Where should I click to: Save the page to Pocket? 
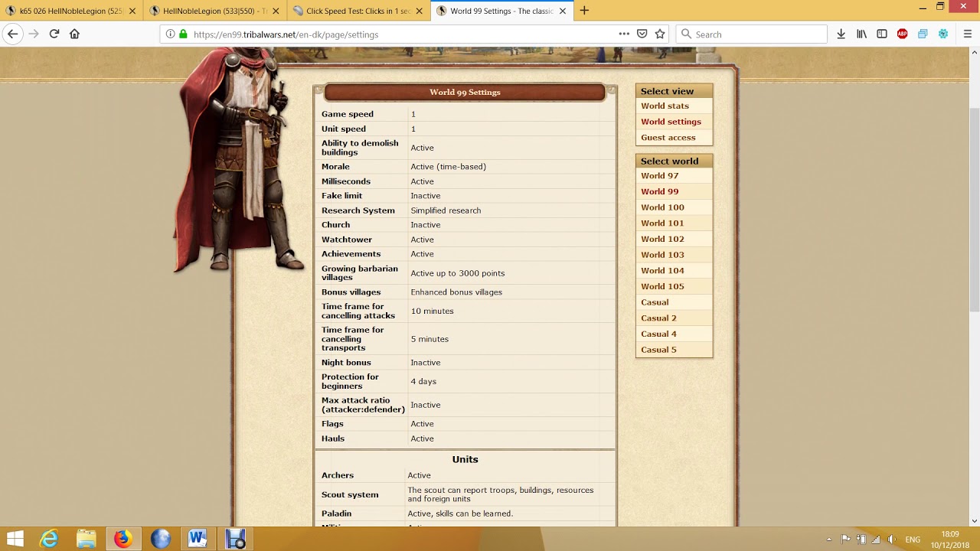642,34
